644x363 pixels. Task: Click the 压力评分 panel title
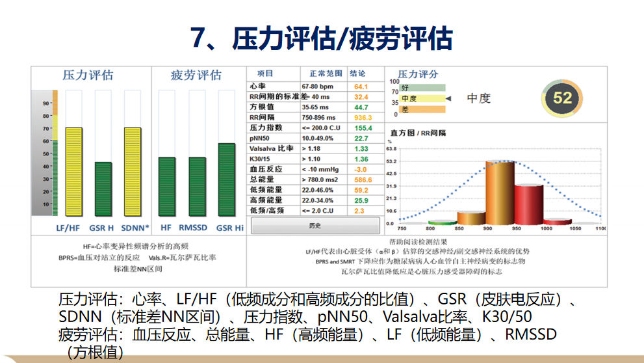click(x=418, y=74)
